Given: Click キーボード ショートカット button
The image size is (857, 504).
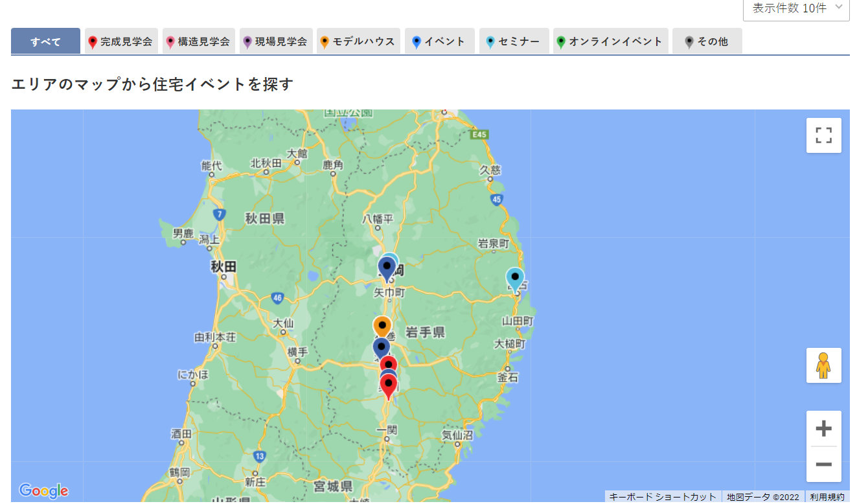Looking at the screenshot, I should point(663,497).
